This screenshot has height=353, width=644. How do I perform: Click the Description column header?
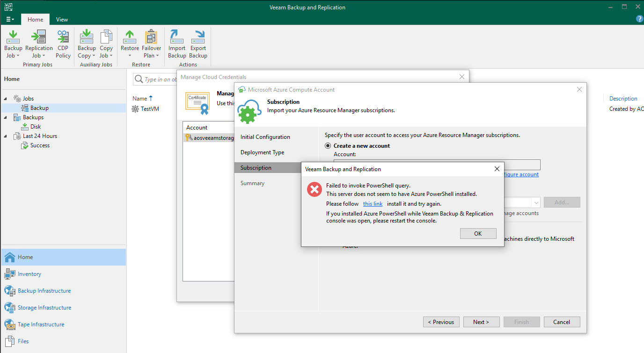coord(623,99)
